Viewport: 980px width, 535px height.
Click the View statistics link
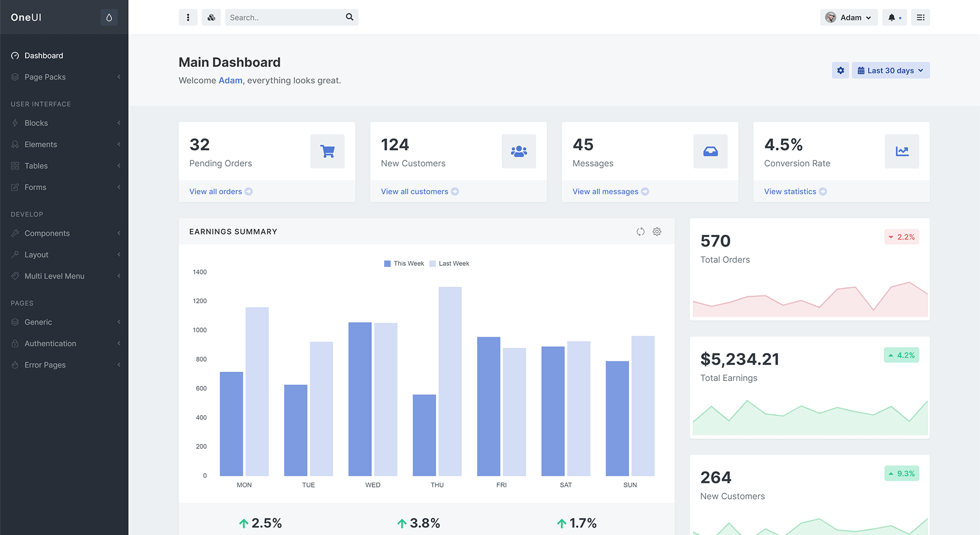click(x=790, y=192)
